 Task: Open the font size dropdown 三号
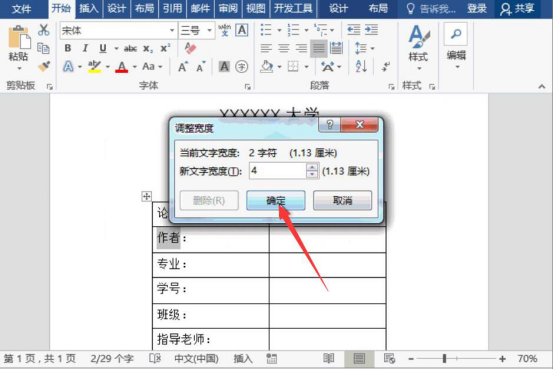pyautogui.click(x=210, y=30)
